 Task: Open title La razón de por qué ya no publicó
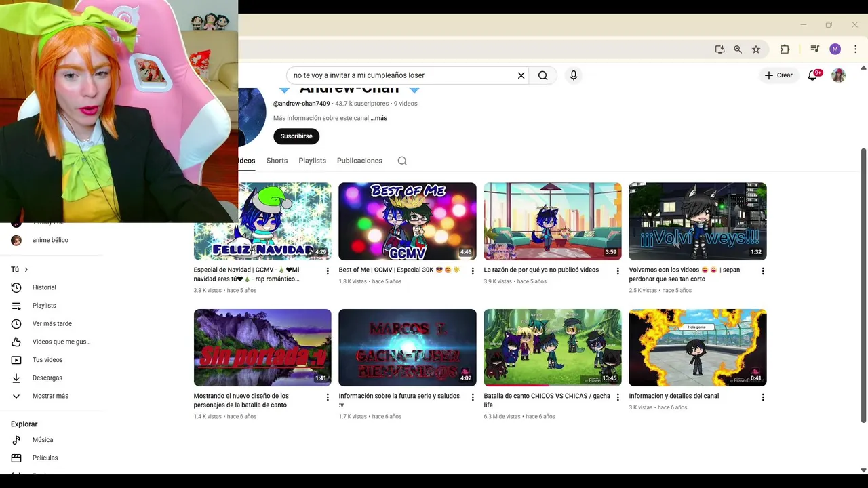[x=541, y=270]
